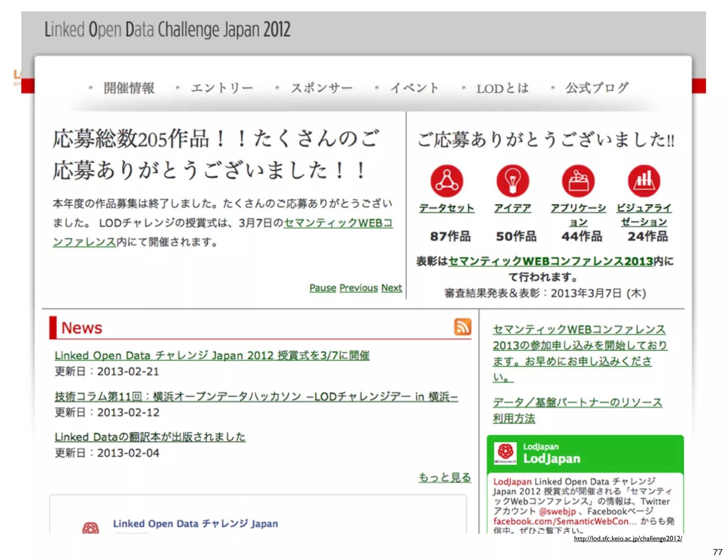
Task: Advance with the Next slide link
Action: coord(392,288)
